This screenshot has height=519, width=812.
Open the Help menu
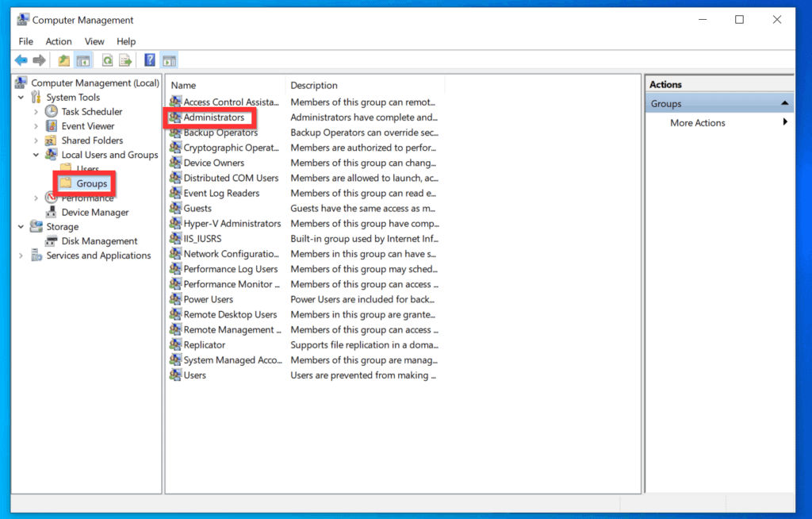(126, 41)
